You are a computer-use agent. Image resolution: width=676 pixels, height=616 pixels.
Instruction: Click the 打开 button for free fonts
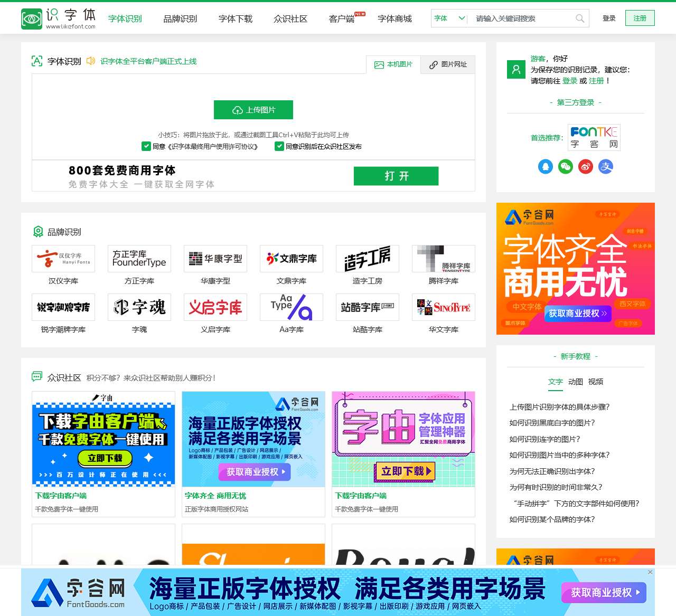396,176
